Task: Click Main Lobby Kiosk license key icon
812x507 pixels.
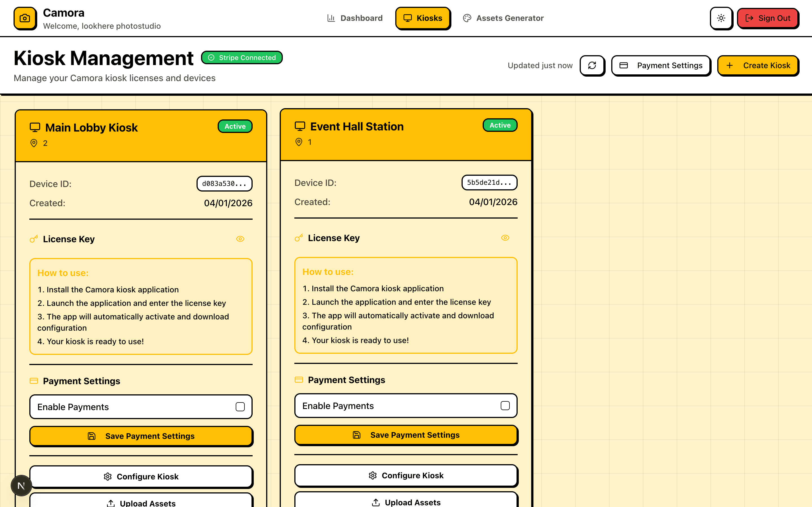Action: click(x=34, y=239)
